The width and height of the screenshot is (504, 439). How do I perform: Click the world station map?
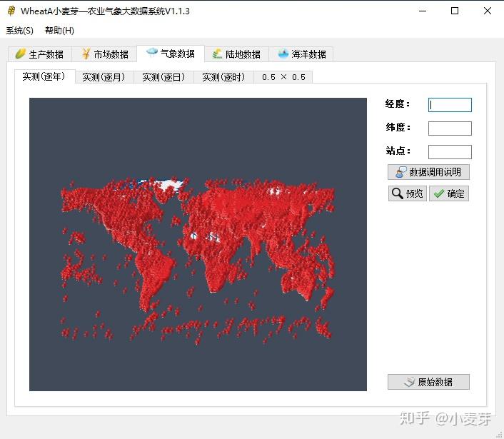(198, 244)
